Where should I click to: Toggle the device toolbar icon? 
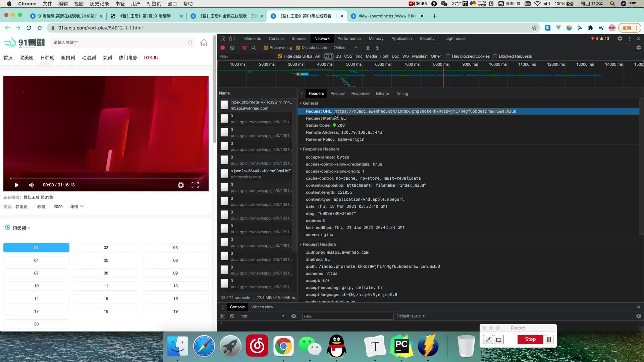[x=232, y=39]
